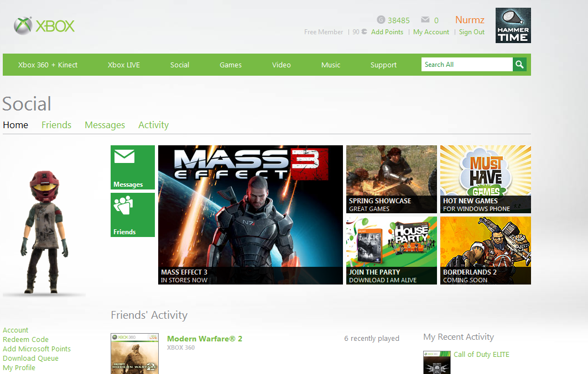Click the Search All input field
The width and height of the screenshot is (588, 374).
pyautogui.click(x=467, y=65)
